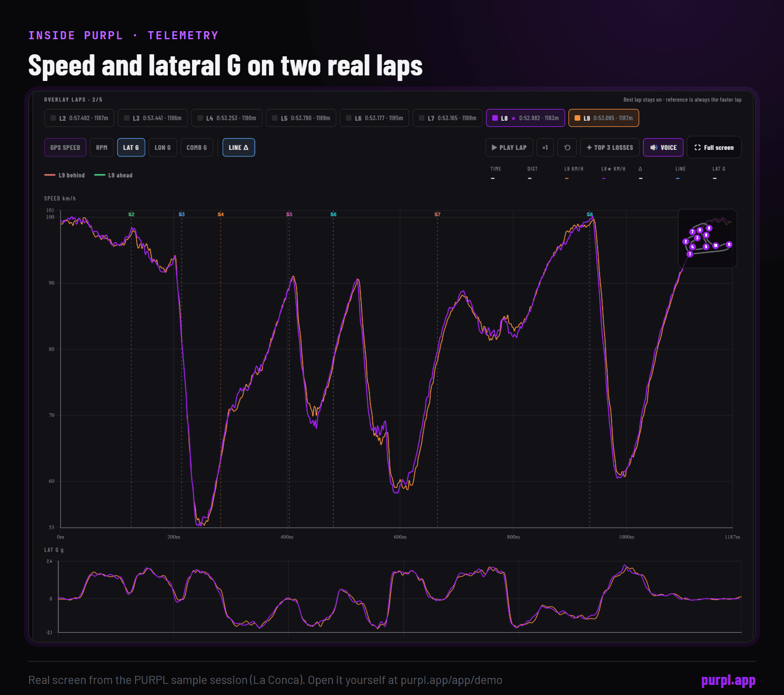This screenshot has width=784, height=695.
Task: Enable lap L4 0:53.253 overlay
Action: tap(227, 118)
